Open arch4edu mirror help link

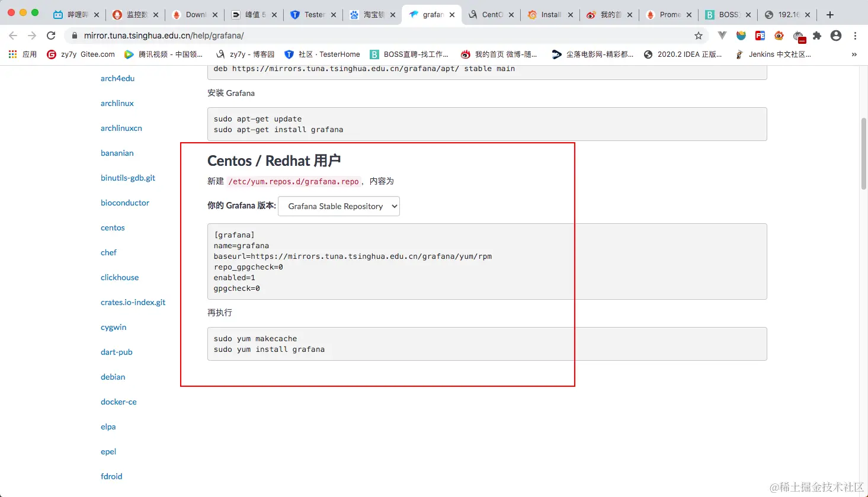pos(117,78)
